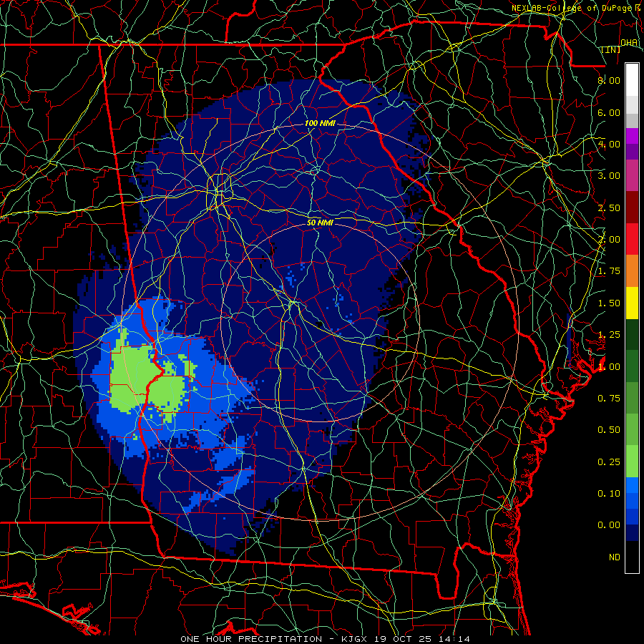Click the 3.00 legend value
This screenshot has width=644, height=644.
(609, 176)
